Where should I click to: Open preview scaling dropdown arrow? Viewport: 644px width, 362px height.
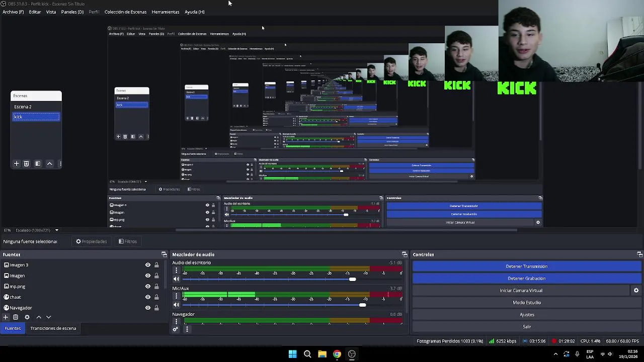pyautogui.click(x=56, y=230)
